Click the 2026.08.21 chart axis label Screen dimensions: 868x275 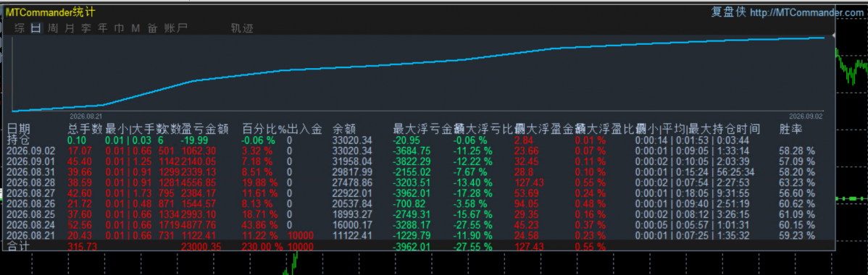click(85, 117)
